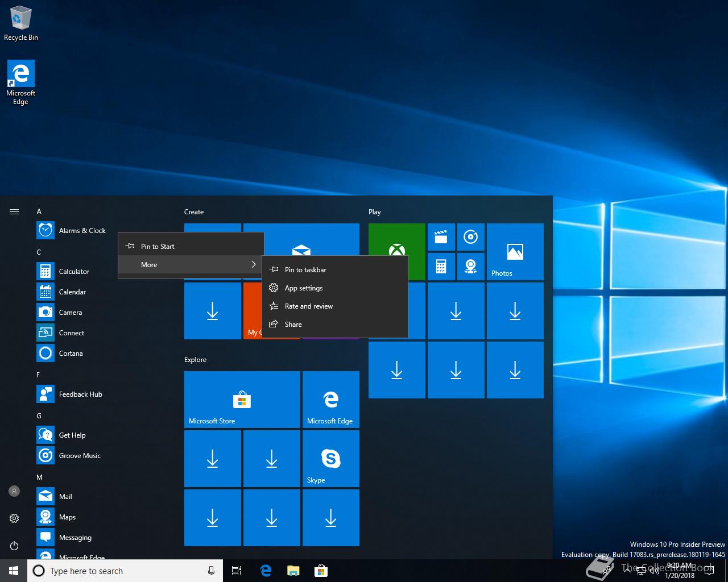Open the Microsoft Edge tile in Explore
Image resolution: width=728 pixels, height=582 pixels.
[x=331, y=400]
